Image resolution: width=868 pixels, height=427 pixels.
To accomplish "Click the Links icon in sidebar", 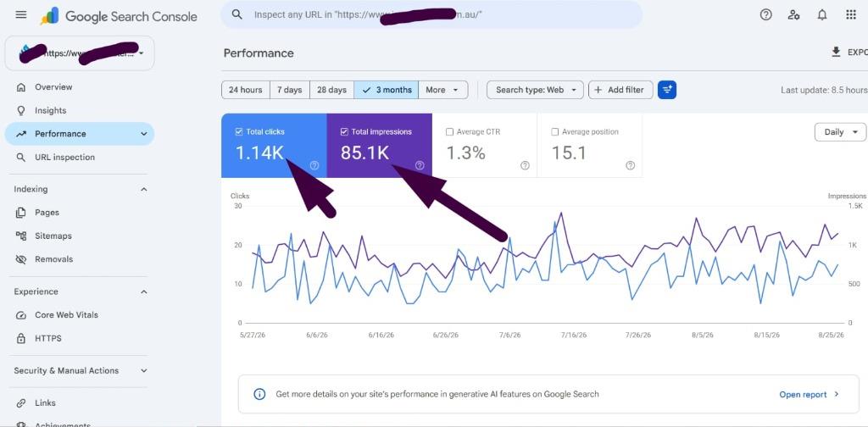I will [21, 402].
